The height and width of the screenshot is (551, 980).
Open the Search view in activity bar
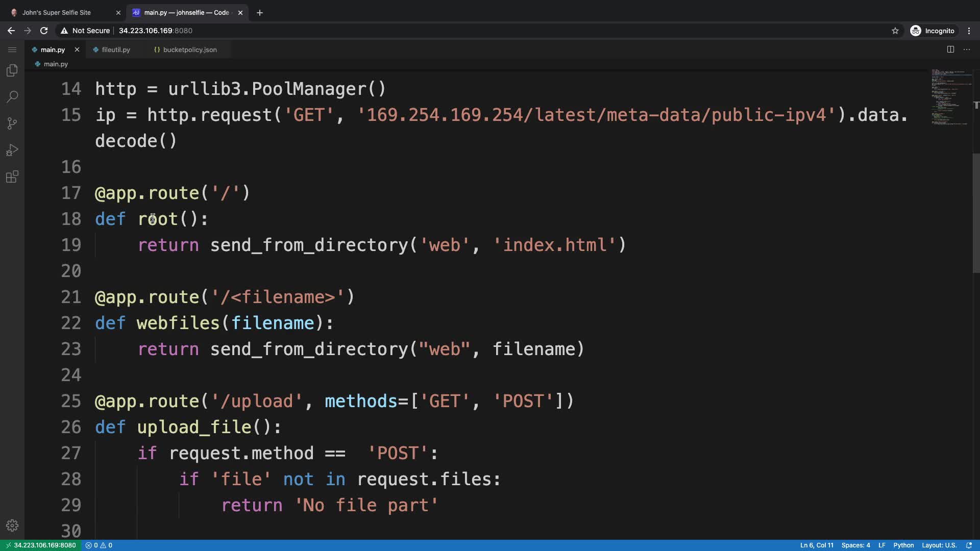pos(12,97)
